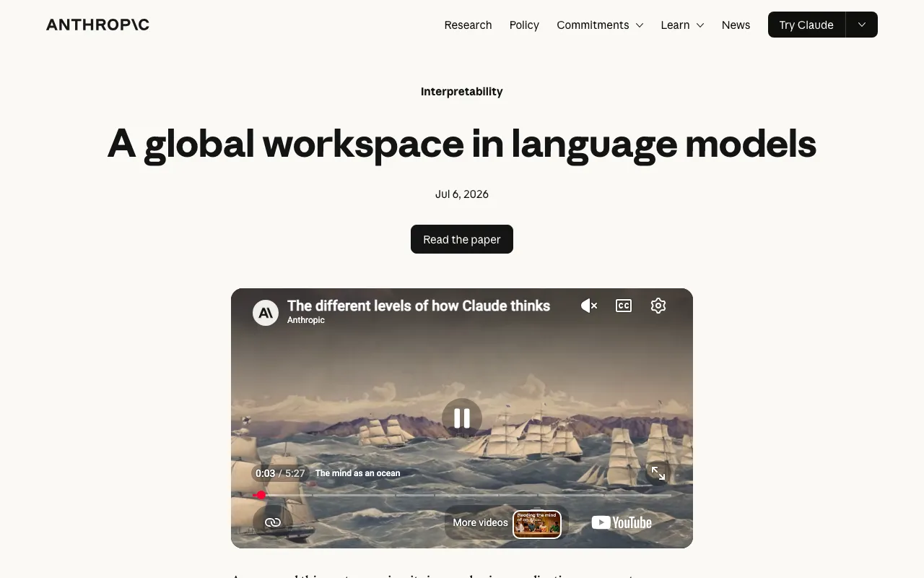
Task: Pause the video
Action: (462, 418)
